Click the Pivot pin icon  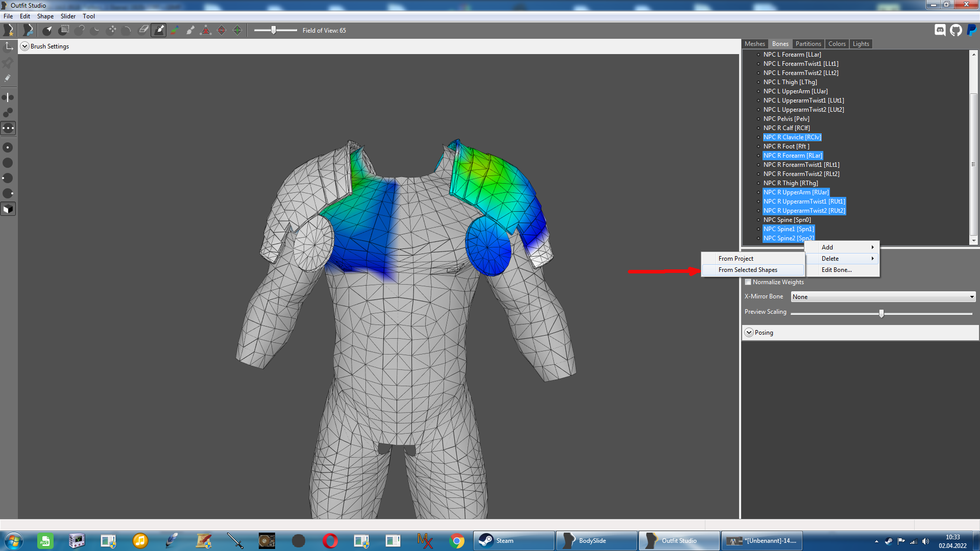[x=8, y=62]
